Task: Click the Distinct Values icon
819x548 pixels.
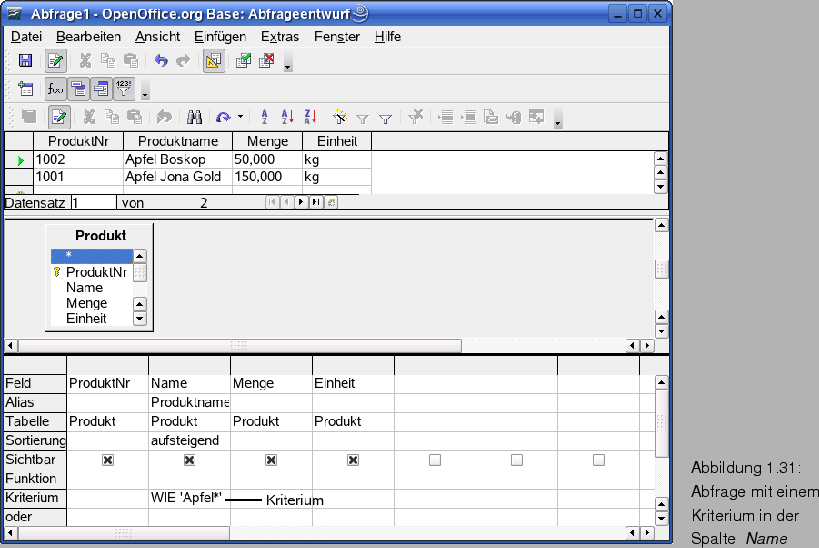Action: pos(124,89)
